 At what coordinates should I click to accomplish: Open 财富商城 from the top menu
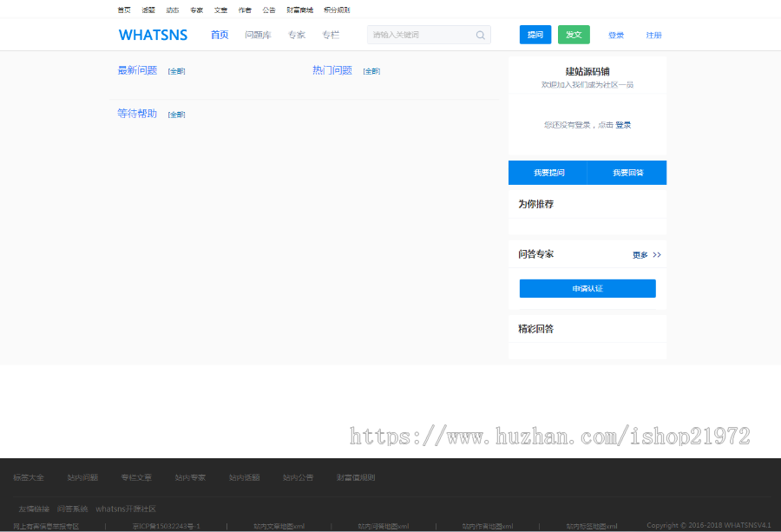point(299,10)
